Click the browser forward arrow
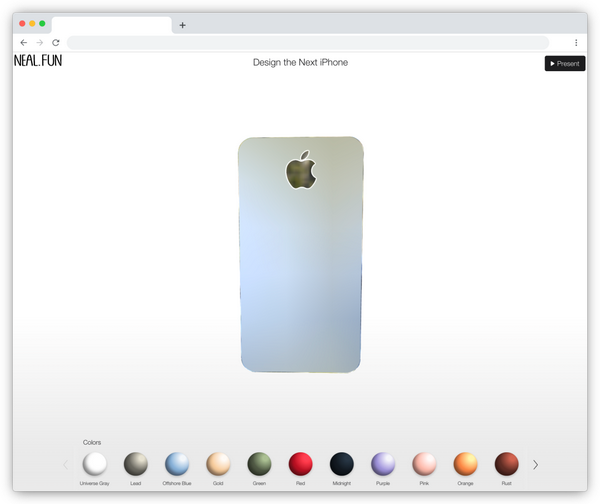The image size is (600, 504). click(40, 42)
